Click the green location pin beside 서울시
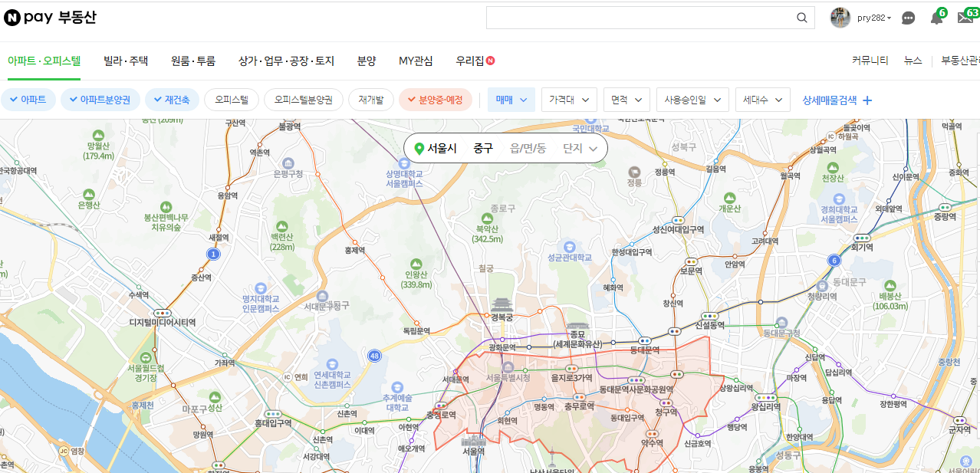This screenshot has height=473, width=980. (x=420, y=149)
